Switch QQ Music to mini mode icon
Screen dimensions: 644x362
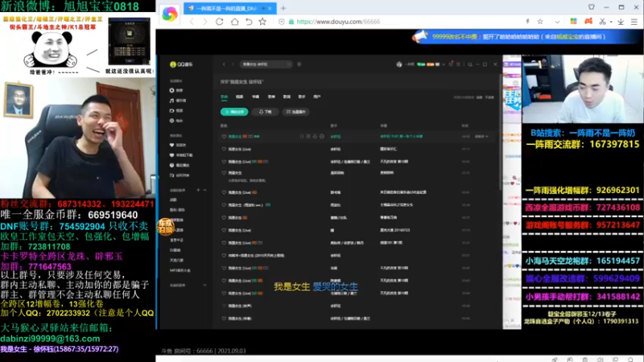pyautogui.click(x=470, y=64)
